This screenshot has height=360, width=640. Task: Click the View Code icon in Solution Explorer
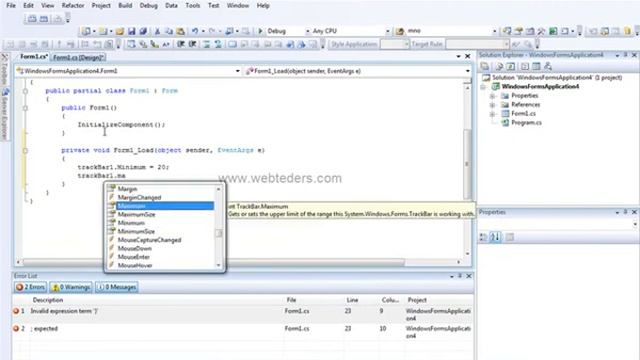[525, 66]
